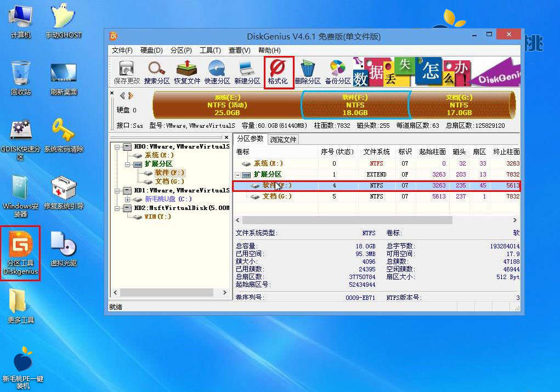Click the 起始柱面 column header
Image resolution: width=560 pixels, height=392 pixels.
click(432, 152)
